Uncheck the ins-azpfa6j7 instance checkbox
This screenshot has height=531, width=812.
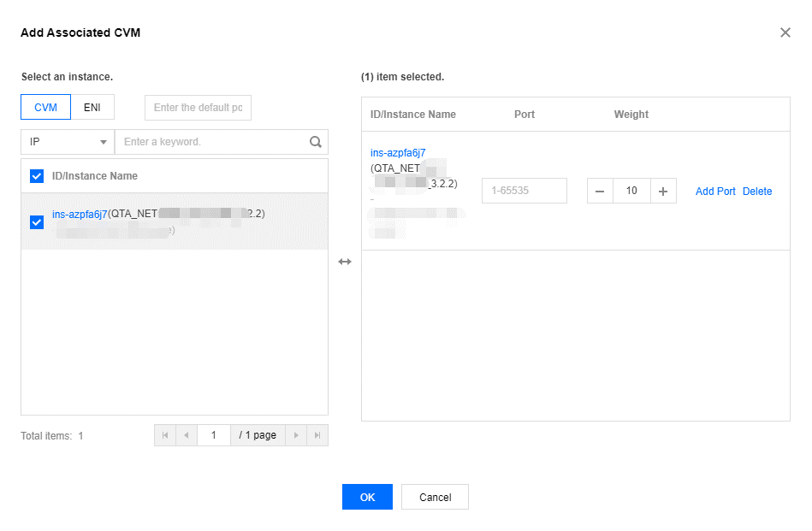coord(37,222)
